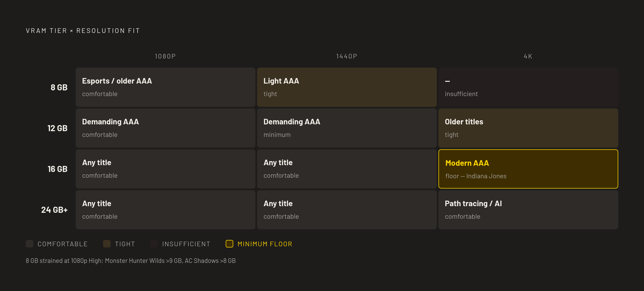
Task: Click the INSUFFICIENT legend label
Action: point(186,244)
